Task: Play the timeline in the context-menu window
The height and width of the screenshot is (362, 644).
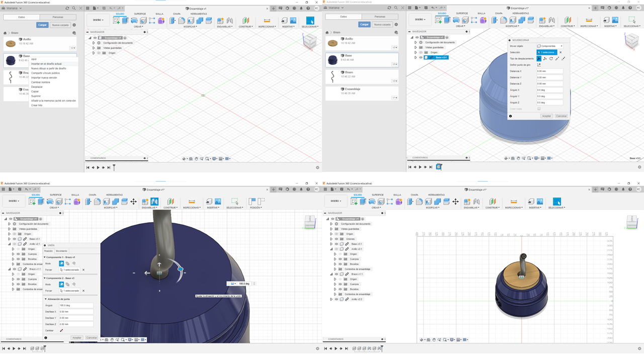Action: click(x=98, y=167)
